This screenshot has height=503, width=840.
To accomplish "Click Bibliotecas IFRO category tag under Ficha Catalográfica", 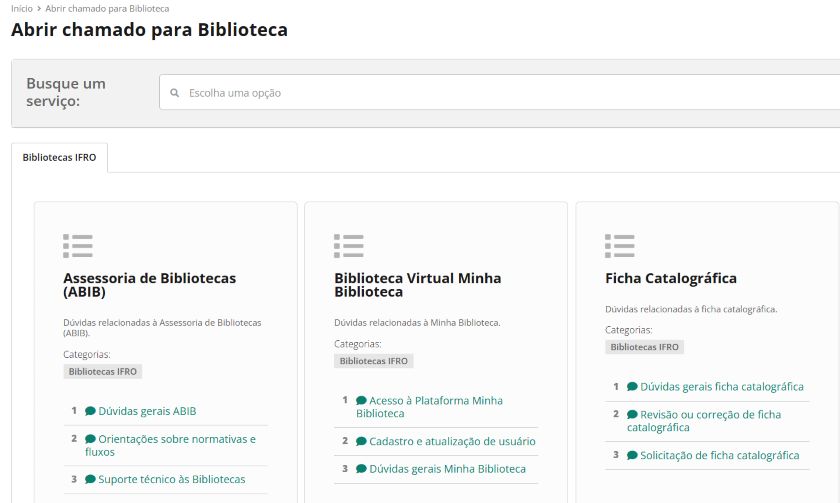I will point(644,347).
